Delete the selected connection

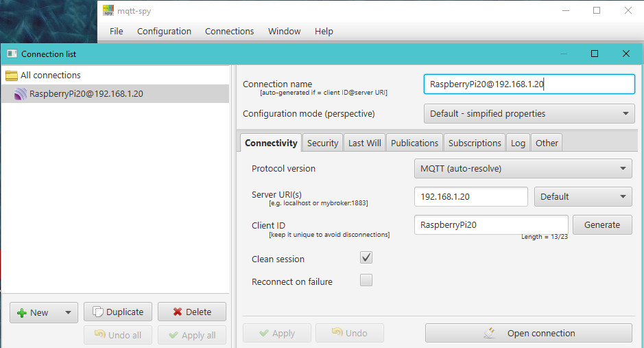click(192, 312)
